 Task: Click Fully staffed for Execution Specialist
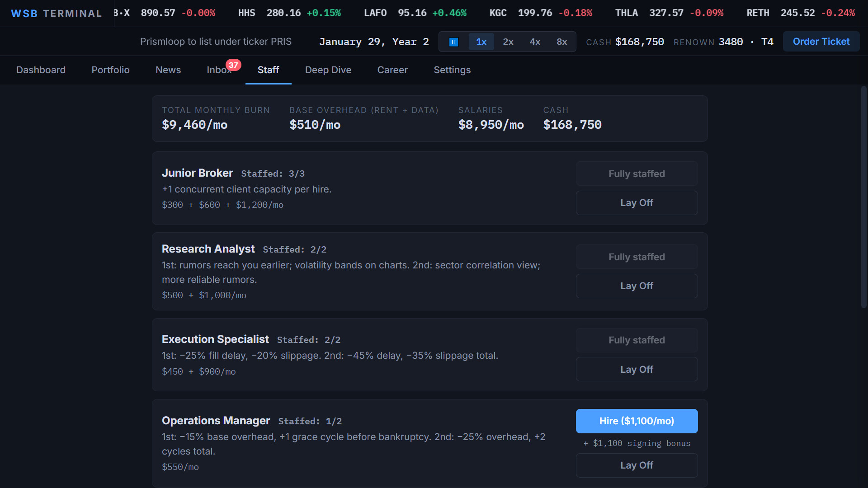tap(637, 340)
